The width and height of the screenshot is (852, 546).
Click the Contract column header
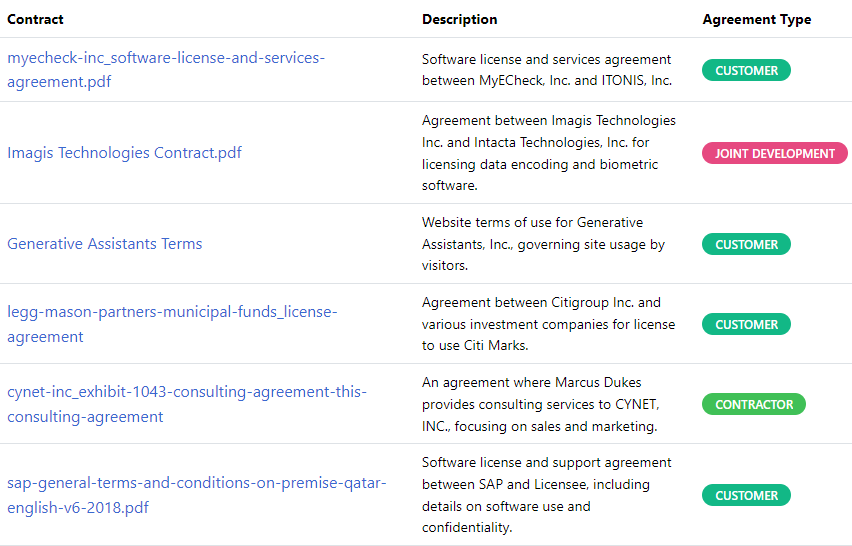tap(36, 19)
